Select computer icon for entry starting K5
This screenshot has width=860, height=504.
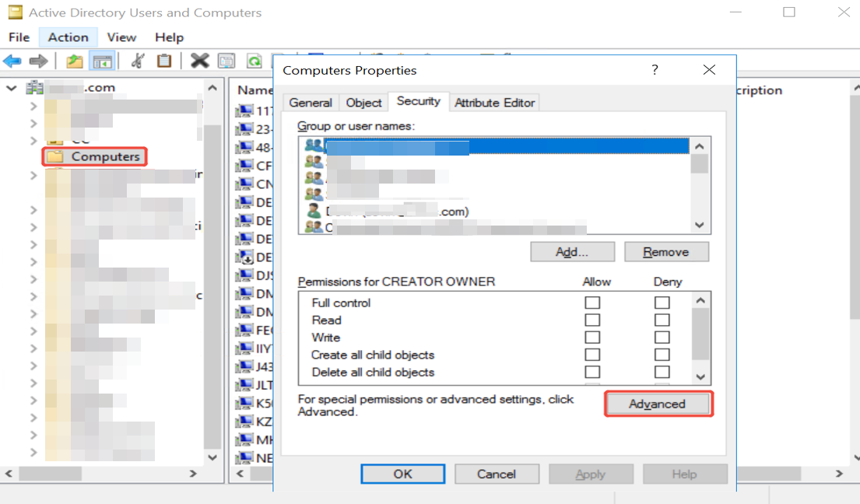coord(244,403)
